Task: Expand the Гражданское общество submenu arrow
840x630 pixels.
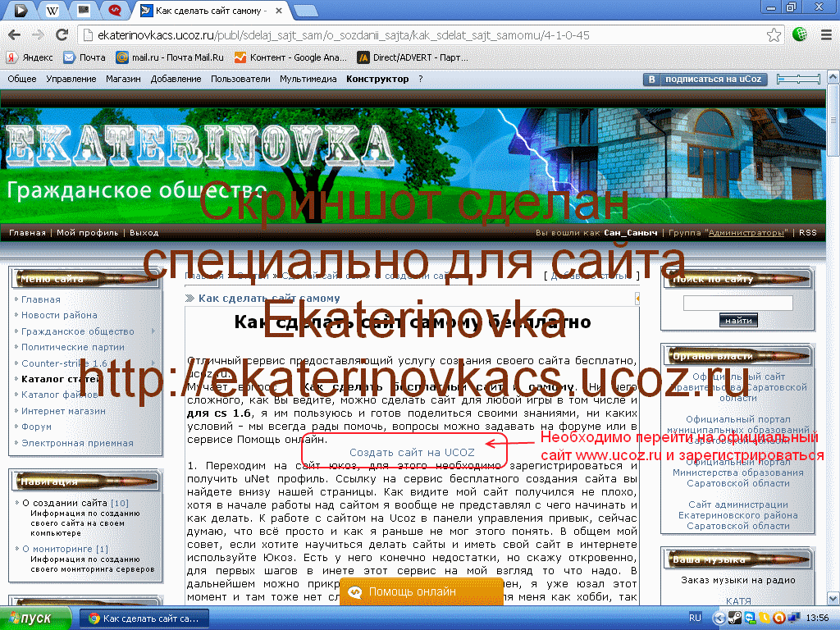Action: [153, 331]
